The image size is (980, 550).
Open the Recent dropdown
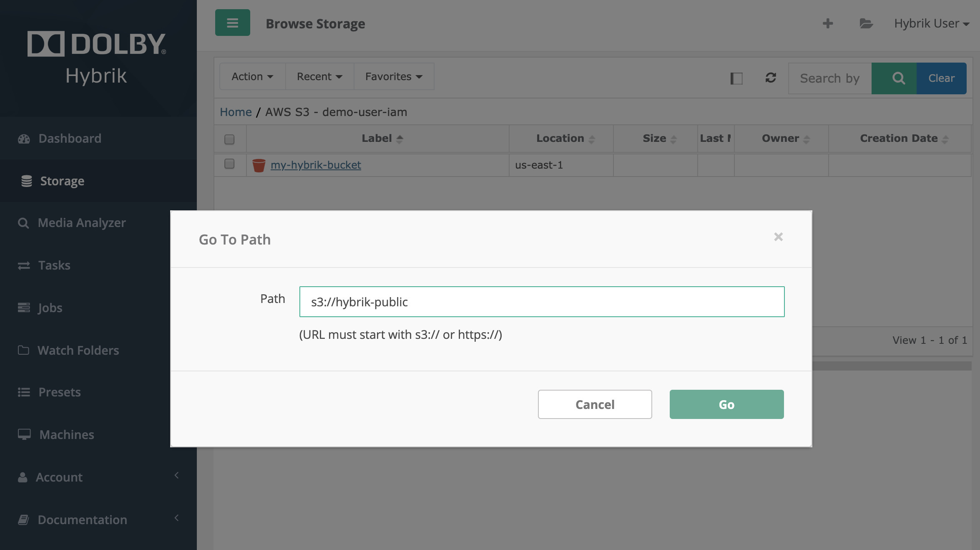[x=319, y=76]
